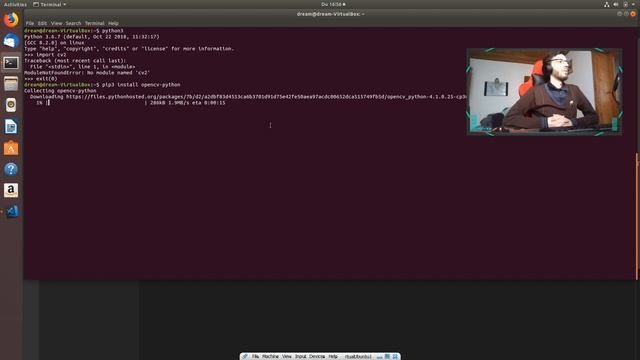Open Firefox from the Ubuntu dock
This screenshot has height=360, width=640.
(11, 20)
